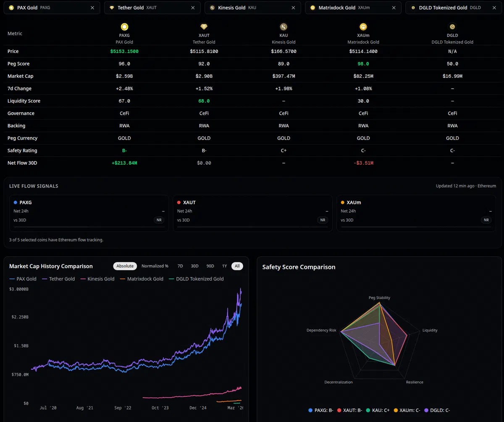Toggle KAU: C+ in radar legend

pyautogui.click(x=378, y=410)
